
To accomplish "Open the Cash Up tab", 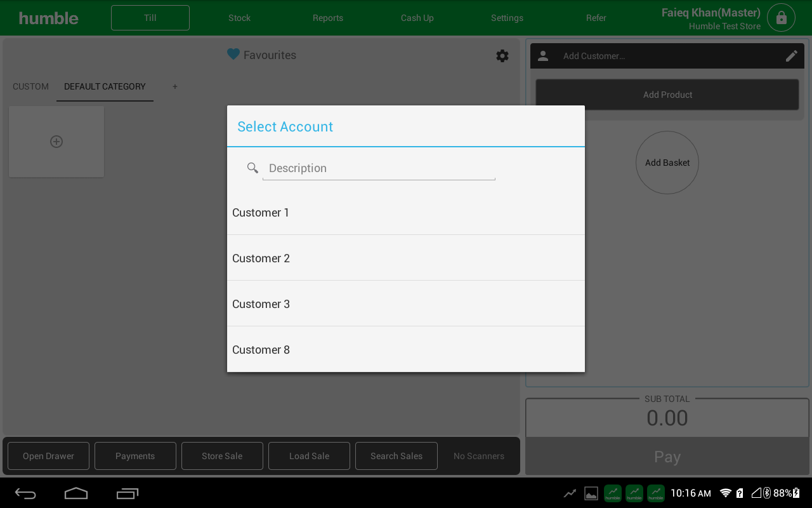I will point(417,18).
